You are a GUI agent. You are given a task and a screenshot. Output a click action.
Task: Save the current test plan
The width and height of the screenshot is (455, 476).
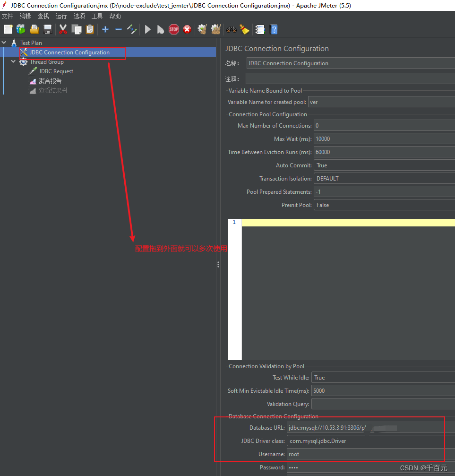point(48,29)
